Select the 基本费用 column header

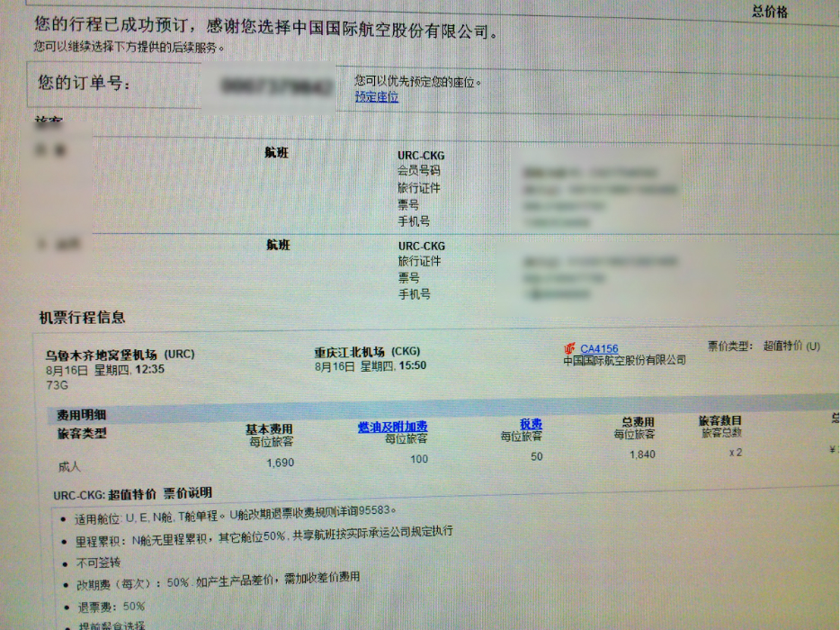tap(270, 429)
